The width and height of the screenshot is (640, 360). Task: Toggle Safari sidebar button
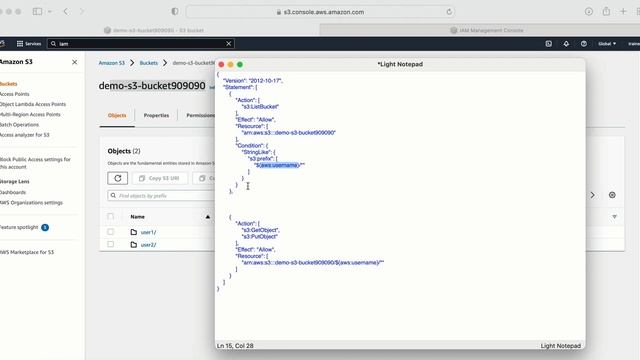pyautogui.click(x=37, y=11)
